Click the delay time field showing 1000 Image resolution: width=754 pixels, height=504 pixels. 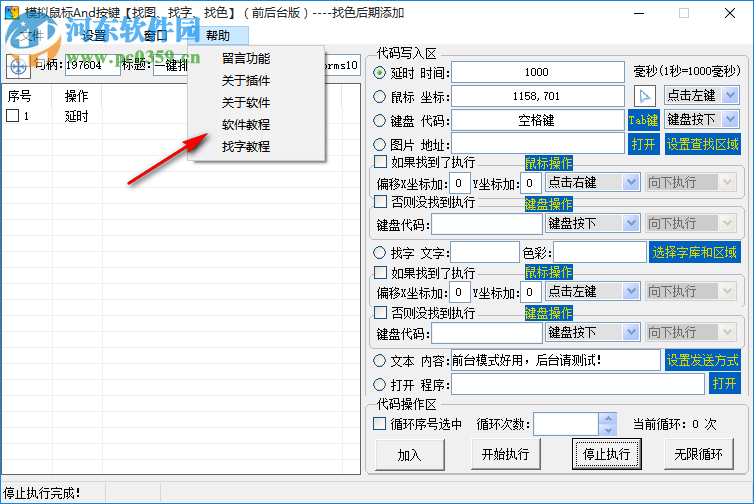538,72
